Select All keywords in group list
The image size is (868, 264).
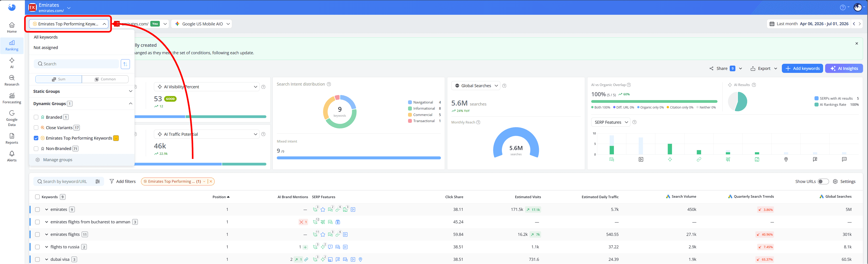point(46,37)
